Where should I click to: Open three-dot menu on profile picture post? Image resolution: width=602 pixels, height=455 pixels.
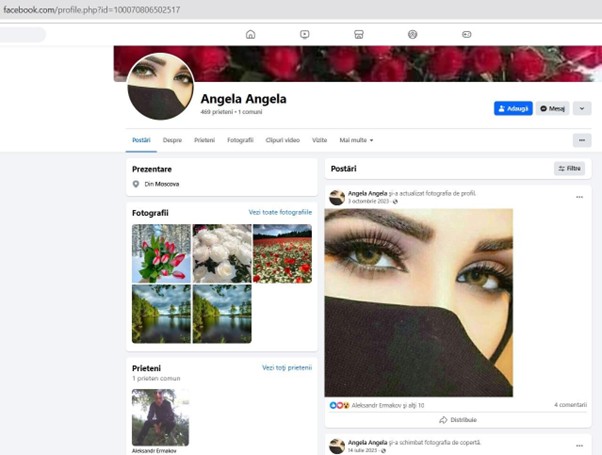(579, 197)
